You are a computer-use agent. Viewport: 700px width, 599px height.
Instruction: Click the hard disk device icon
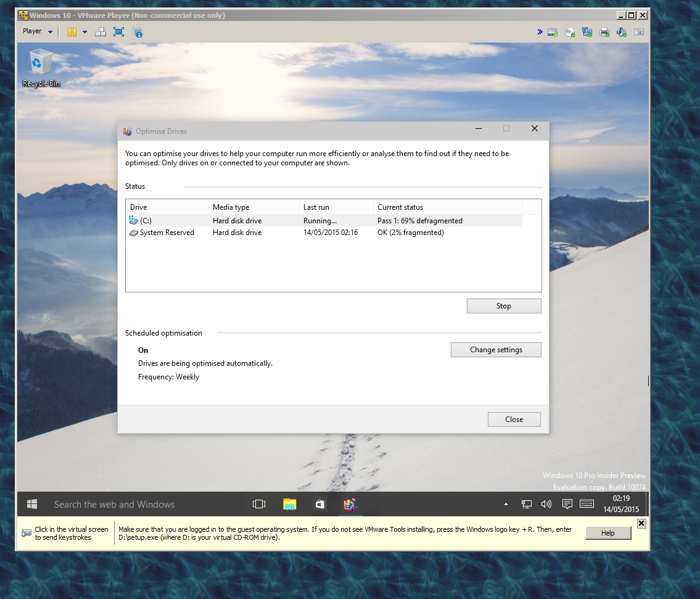tap(553, 32)
